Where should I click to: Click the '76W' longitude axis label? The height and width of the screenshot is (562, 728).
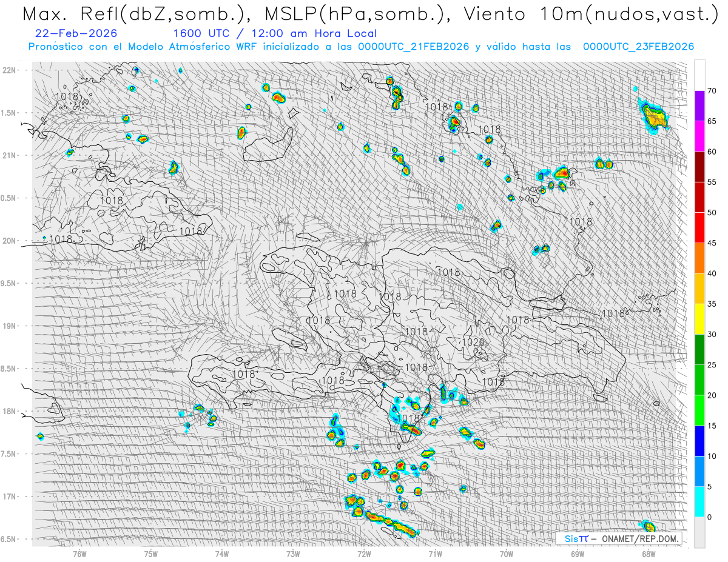pyautogui.click(x=79, y=554)
